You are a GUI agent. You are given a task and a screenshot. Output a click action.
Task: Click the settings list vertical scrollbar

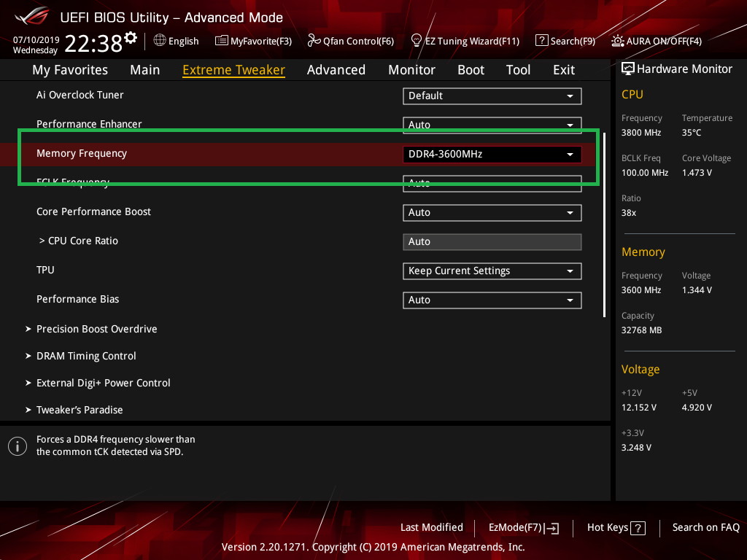(605, 225)
